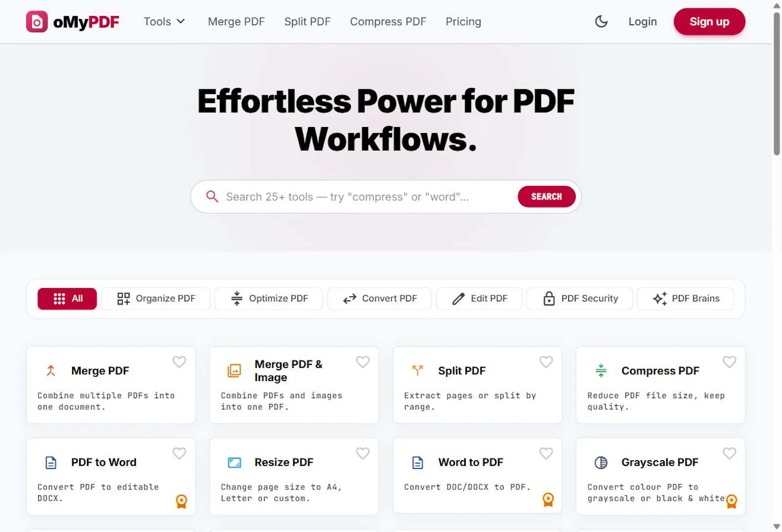Toggle dark mode moon icon
This screenshot has width=782, height=532.
[x=601, y=21]
